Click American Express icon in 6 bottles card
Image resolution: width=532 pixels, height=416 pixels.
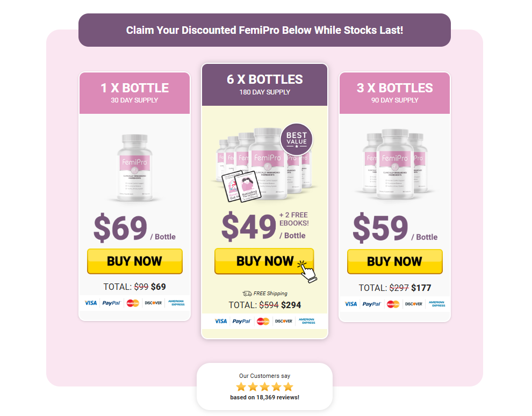(x=307, y=321)
